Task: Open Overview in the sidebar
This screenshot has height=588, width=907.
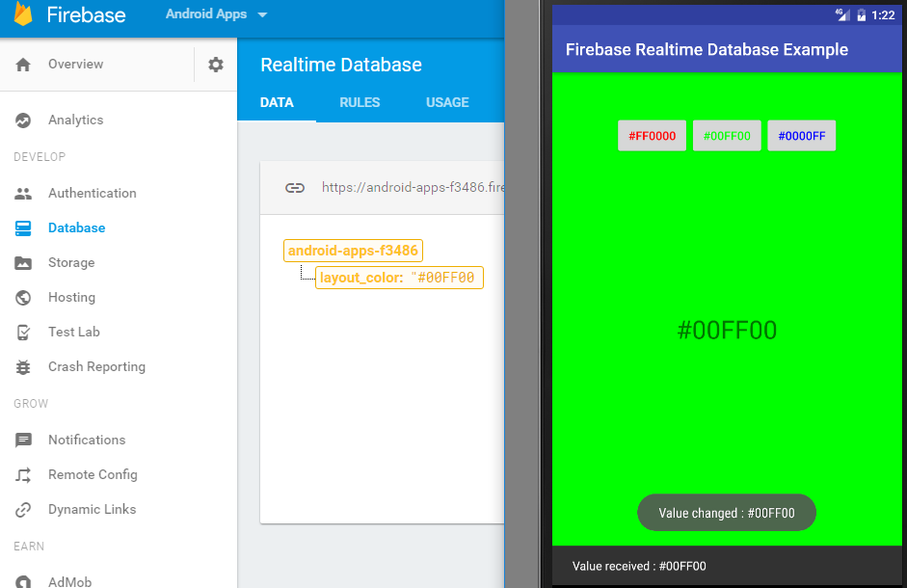Action: (76, 65)
